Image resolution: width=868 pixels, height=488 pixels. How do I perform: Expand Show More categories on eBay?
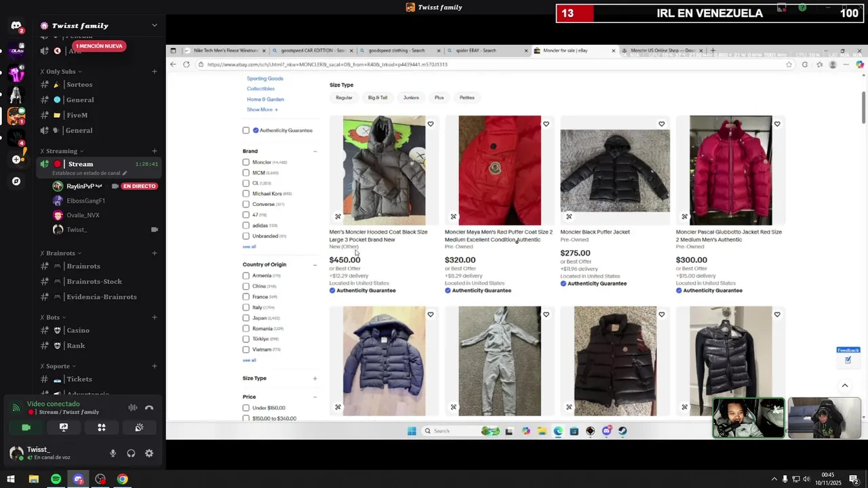click(x=262, y=110)
